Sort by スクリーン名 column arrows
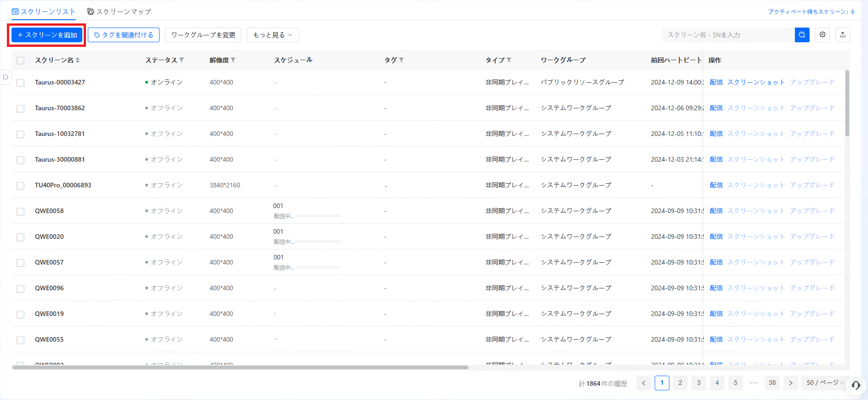Image resolution: width=868 pixels, height=400 pixels. click(78, 61)
